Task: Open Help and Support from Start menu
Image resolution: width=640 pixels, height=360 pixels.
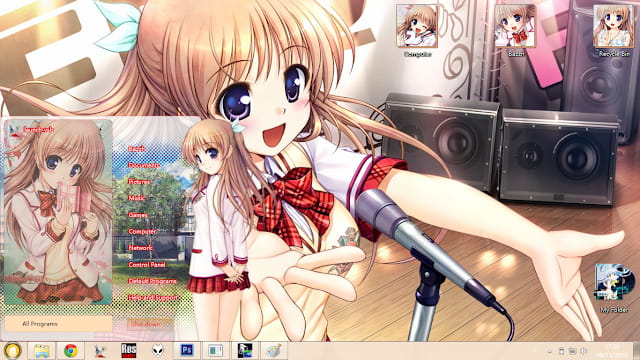Action: [153, 298]
